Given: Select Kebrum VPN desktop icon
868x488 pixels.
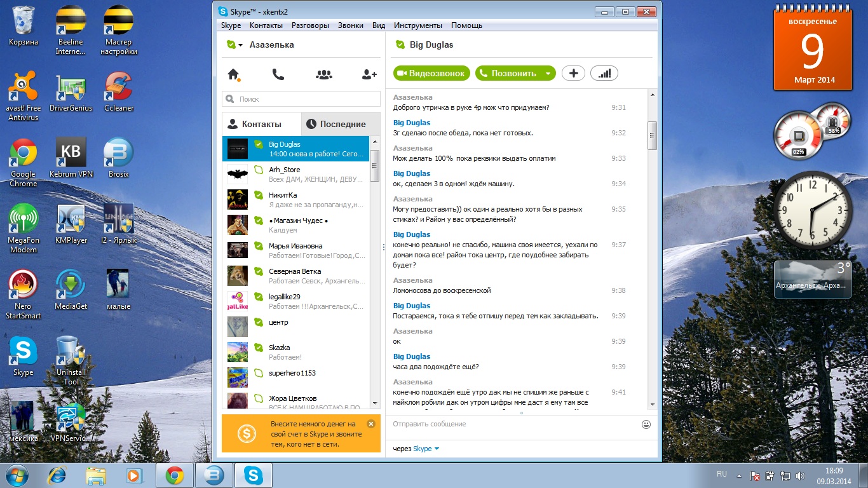Looking at the screenshot, I should point(71,158).
